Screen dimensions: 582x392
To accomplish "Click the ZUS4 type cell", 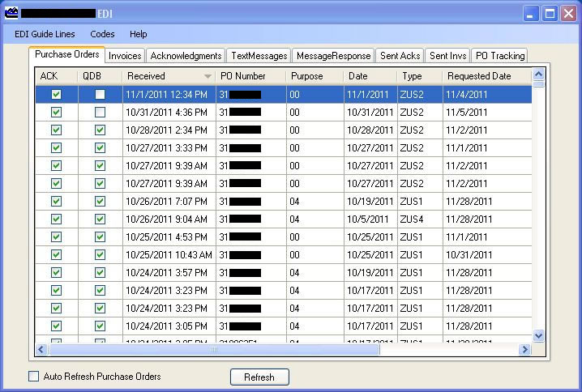I will click(x=420, y=219).
